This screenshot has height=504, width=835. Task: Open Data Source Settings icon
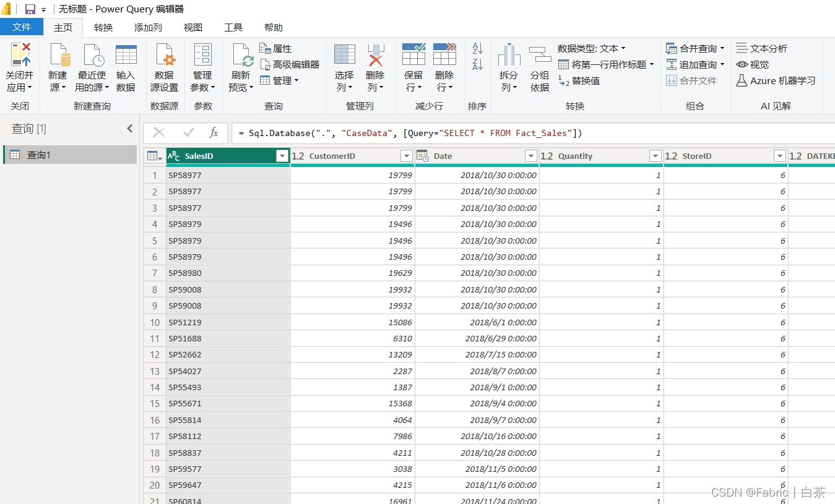coord(165,55)
